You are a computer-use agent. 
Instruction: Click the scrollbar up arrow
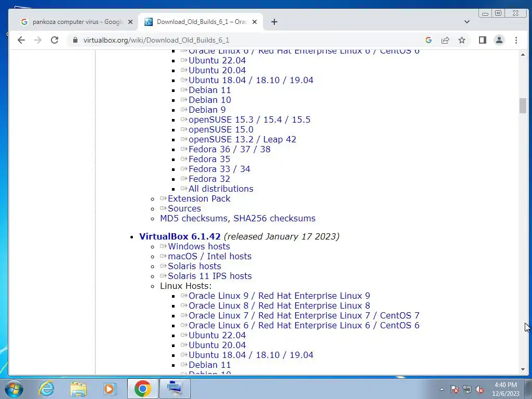pyautogui.click(x=523, y=54)
